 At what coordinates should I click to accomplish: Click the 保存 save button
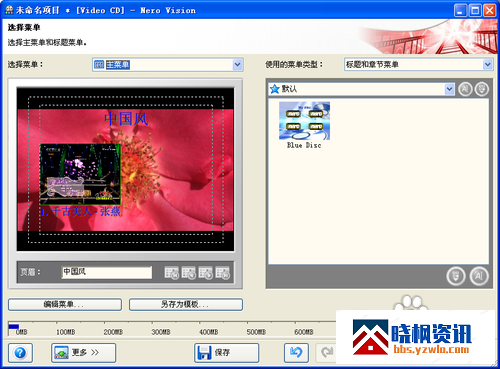(x=226, y=353)
